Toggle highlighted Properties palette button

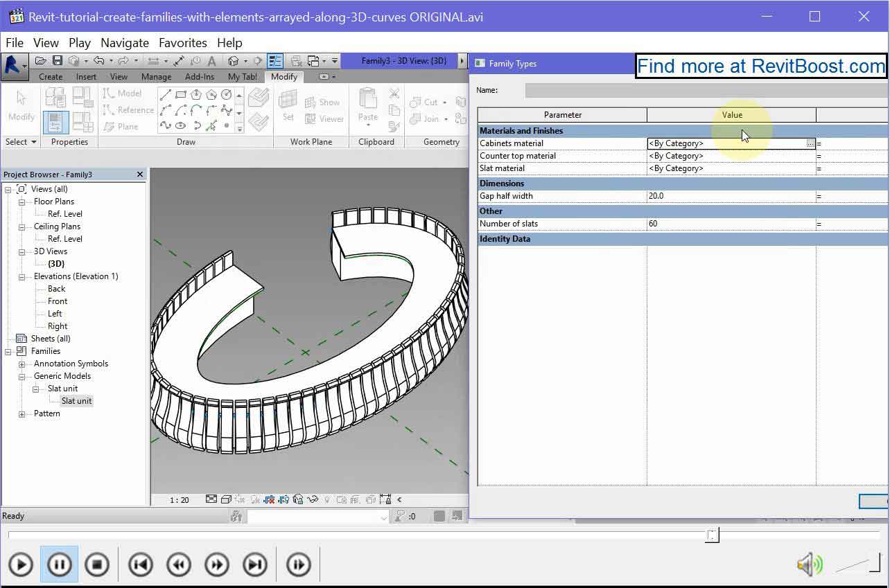click(x=56, y=123)
